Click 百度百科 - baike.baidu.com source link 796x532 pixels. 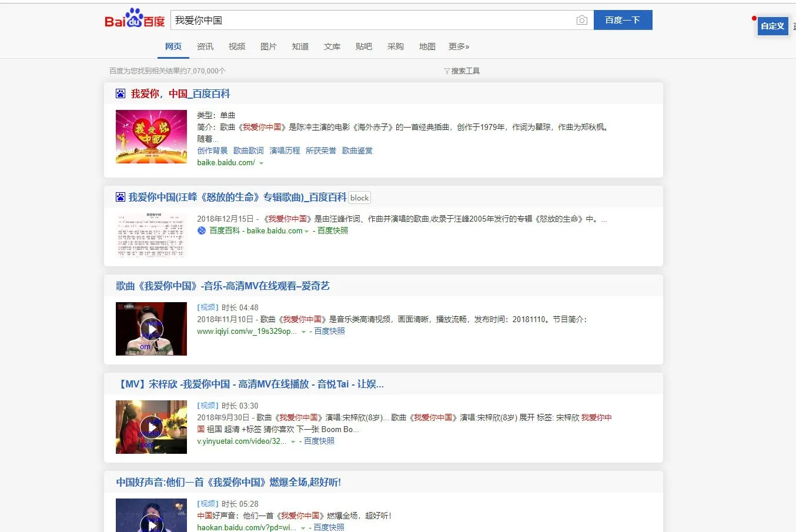[x=256, y=231]
